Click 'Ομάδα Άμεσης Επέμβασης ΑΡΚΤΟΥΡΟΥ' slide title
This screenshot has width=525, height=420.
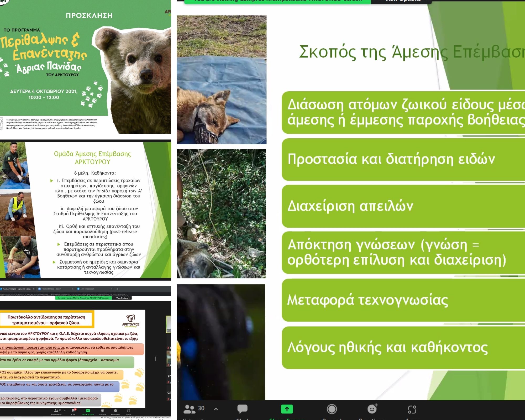92,158
